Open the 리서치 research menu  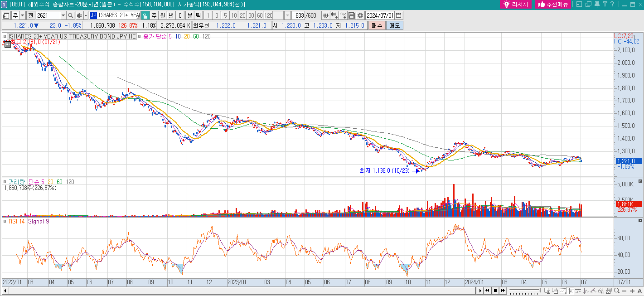[516, 5]
